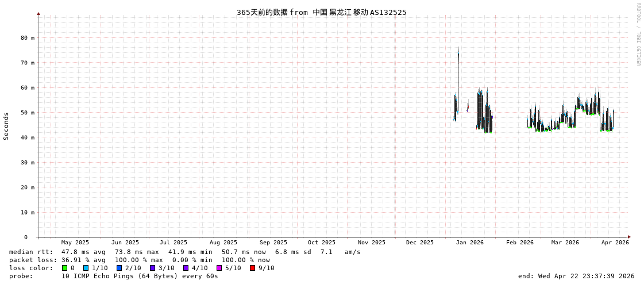Pick the magenta 5/10 loss swatch
644x284 pixels.
point(219,268)
